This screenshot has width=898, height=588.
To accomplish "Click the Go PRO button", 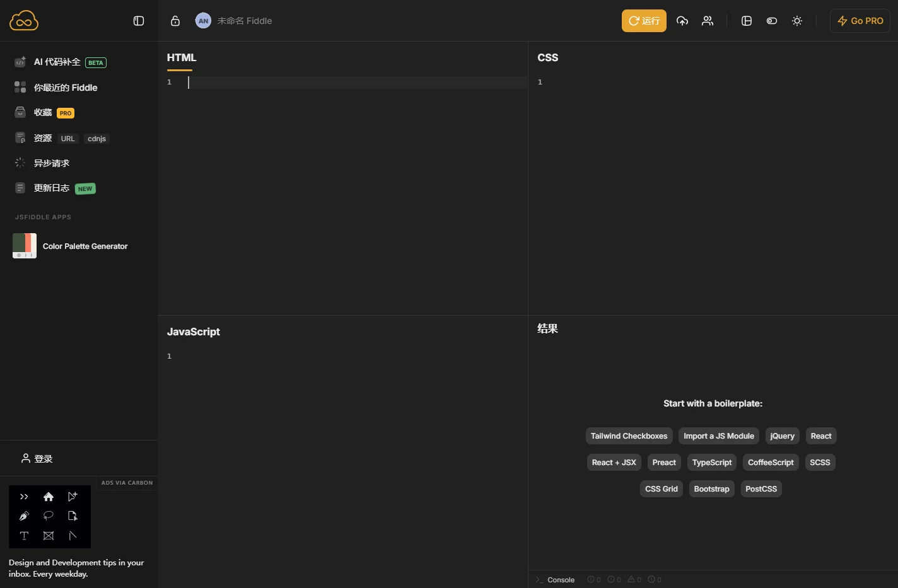I will coord(860,21).
